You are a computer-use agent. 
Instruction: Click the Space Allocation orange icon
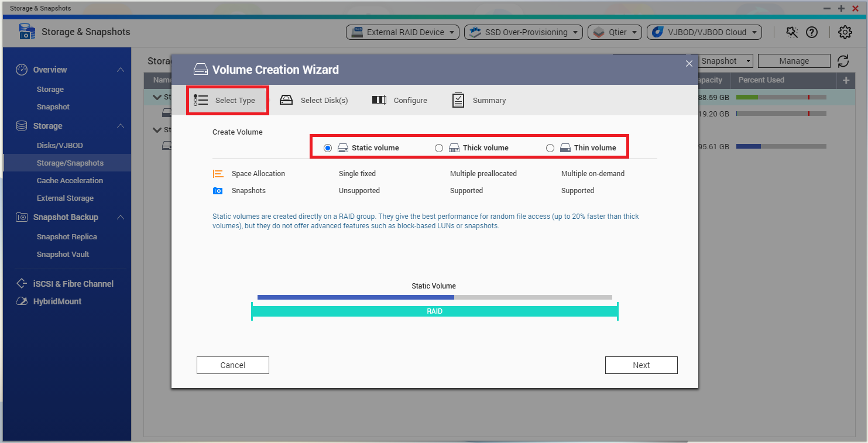pyautogui.click(x=218, y=174)
